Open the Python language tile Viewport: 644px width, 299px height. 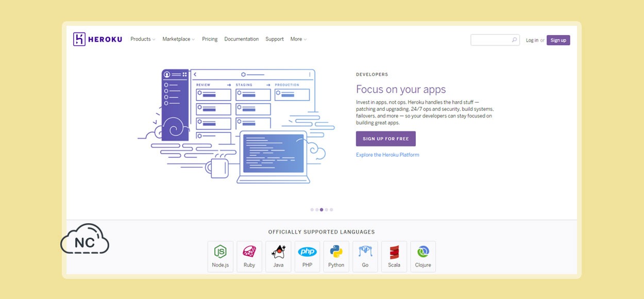[336, 256]
